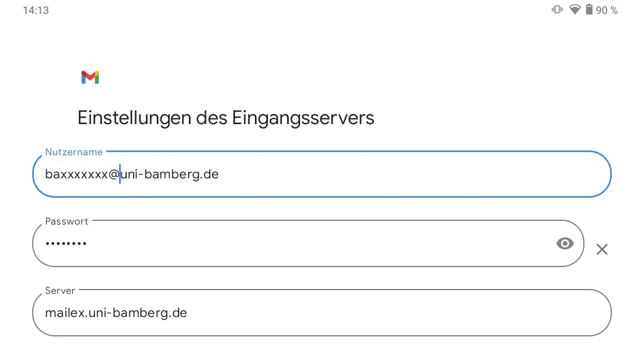Viewport: 644px width, 353px height.
Task: Click the mailex.uni-bamberg.de server text
Action: [116, 313]
